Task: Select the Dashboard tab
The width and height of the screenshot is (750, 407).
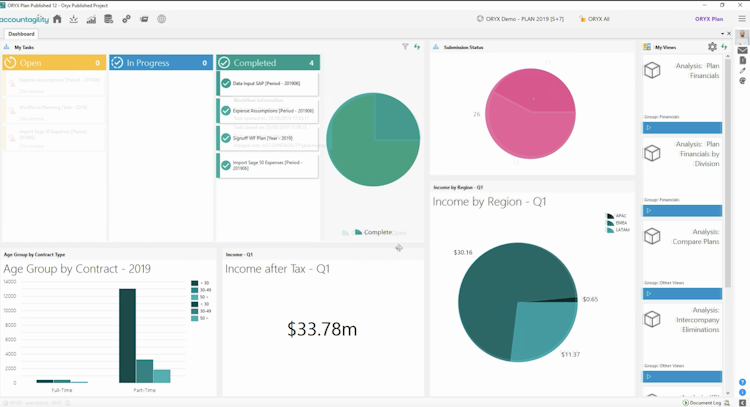Action: click(21, 34)
